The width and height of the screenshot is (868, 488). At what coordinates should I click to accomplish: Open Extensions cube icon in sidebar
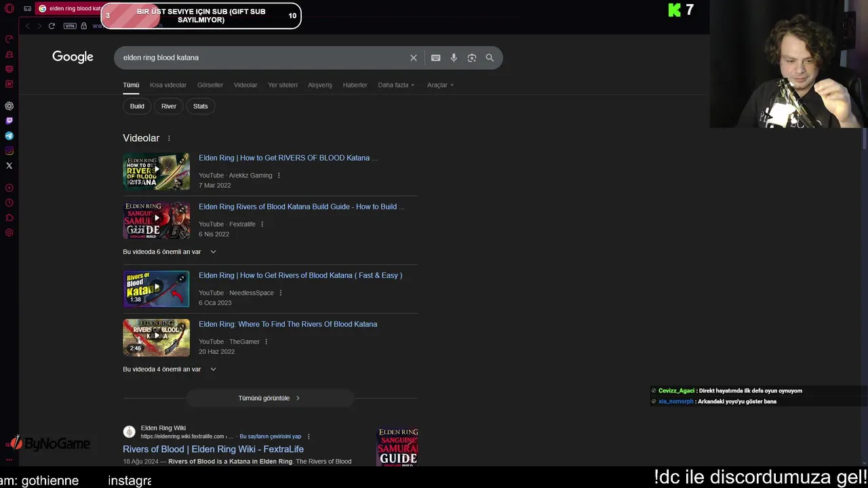9,218
